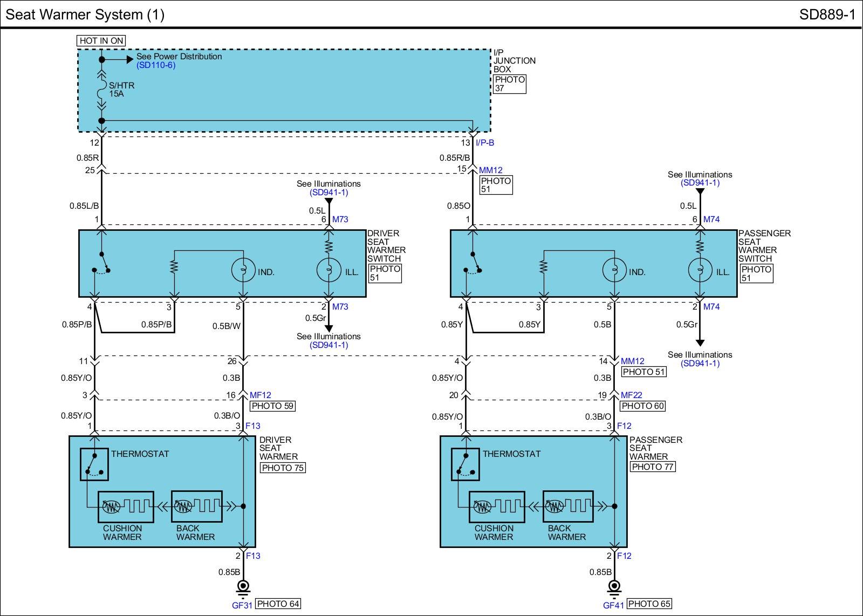Click the driver seat warmer thermostat symbol
Screen dimensions: 863x616
[x=94, y=464]
